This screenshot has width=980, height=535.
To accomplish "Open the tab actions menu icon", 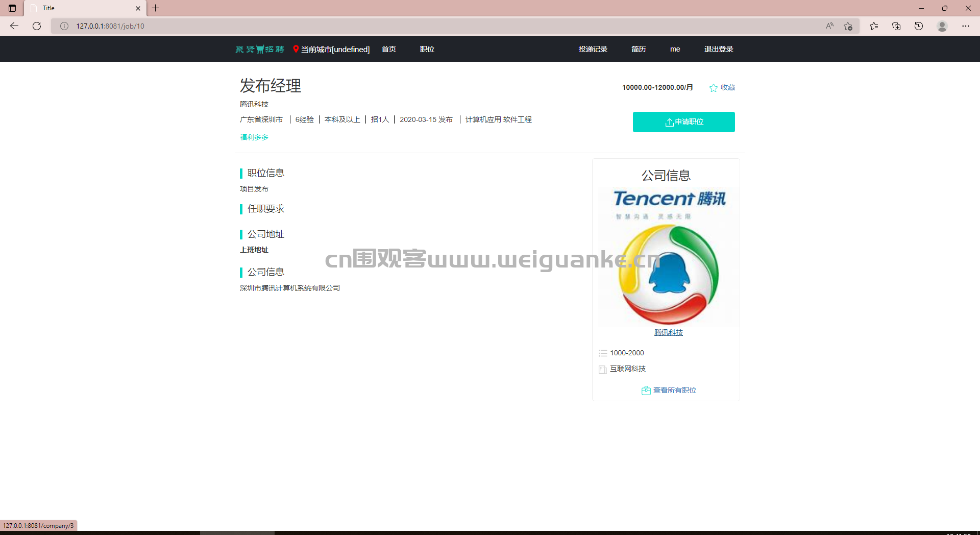I will [12, 8].
